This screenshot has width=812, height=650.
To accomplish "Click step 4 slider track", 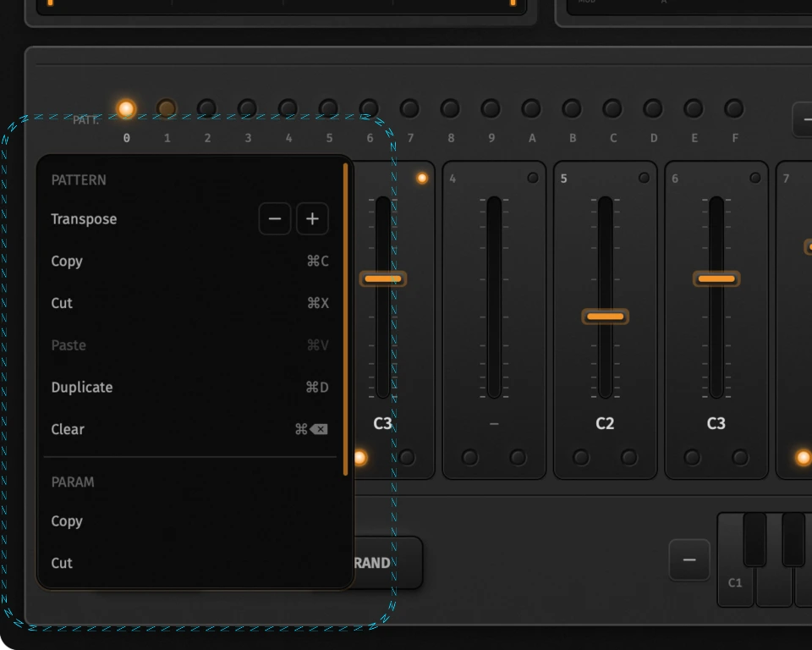I will (494, 298).
